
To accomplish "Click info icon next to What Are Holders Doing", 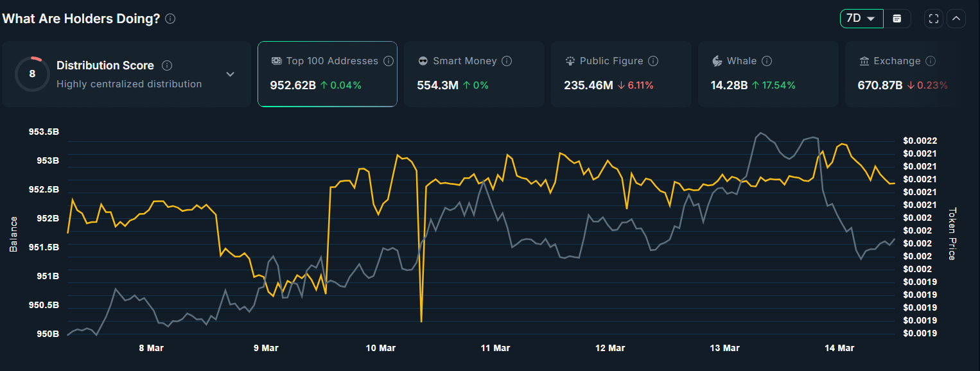I will [x=170, y=19].
